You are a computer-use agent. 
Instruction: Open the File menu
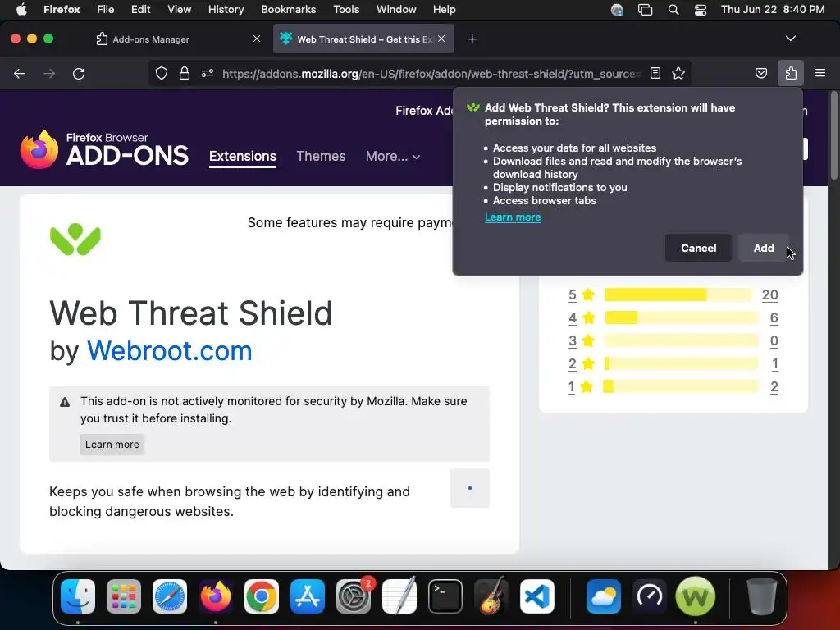[106, 9]
